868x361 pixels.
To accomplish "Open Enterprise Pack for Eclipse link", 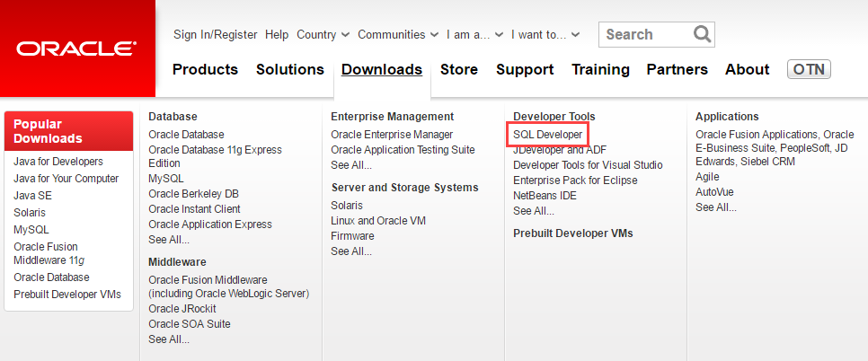I will click(x=575, y=180).
